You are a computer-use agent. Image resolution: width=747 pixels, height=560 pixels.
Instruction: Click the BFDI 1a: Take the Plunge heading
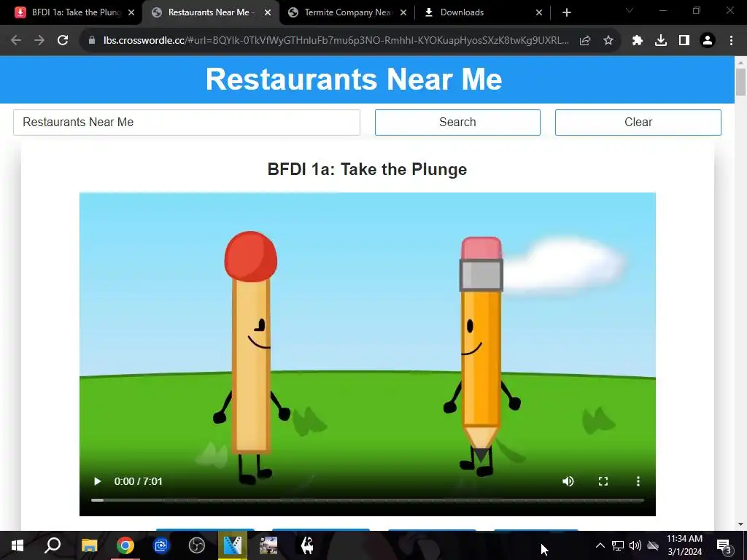(x=367, y=169)
